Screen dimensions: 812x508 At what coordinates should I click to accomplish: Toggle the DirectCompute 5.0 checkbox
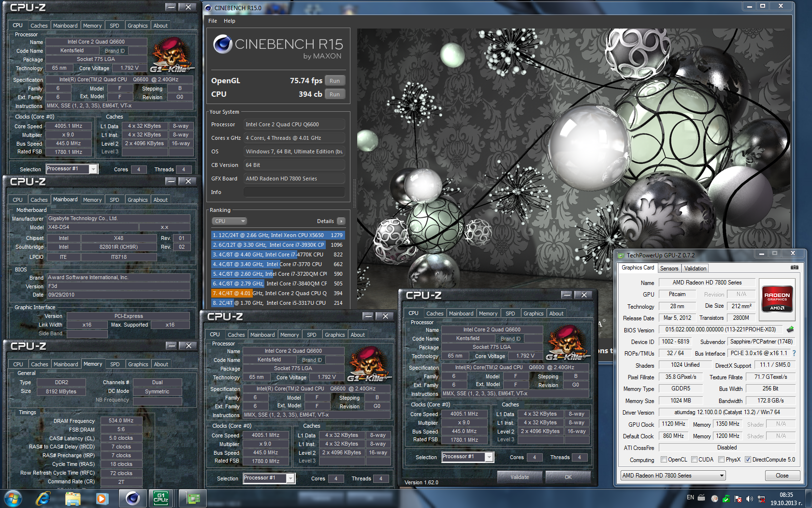coord(748,460)
